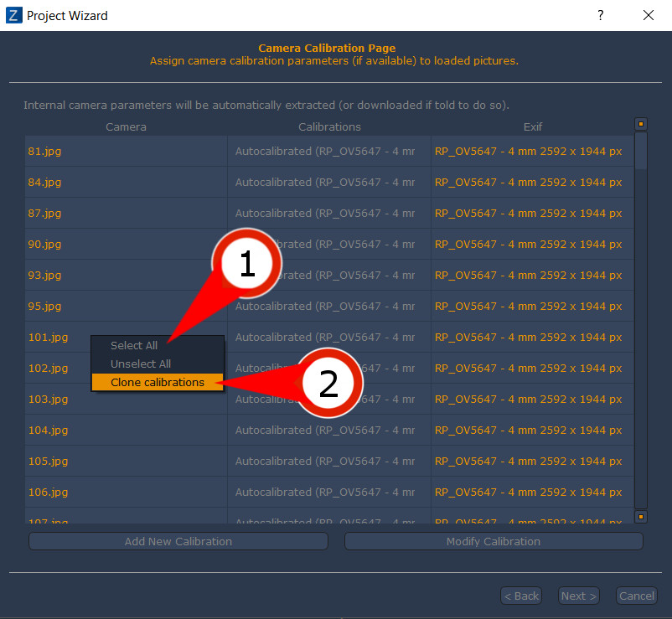Screen dimensions: 672x619
Task: Click the scroll-down button at bottom of list
Action: click(x=641, y=517)
